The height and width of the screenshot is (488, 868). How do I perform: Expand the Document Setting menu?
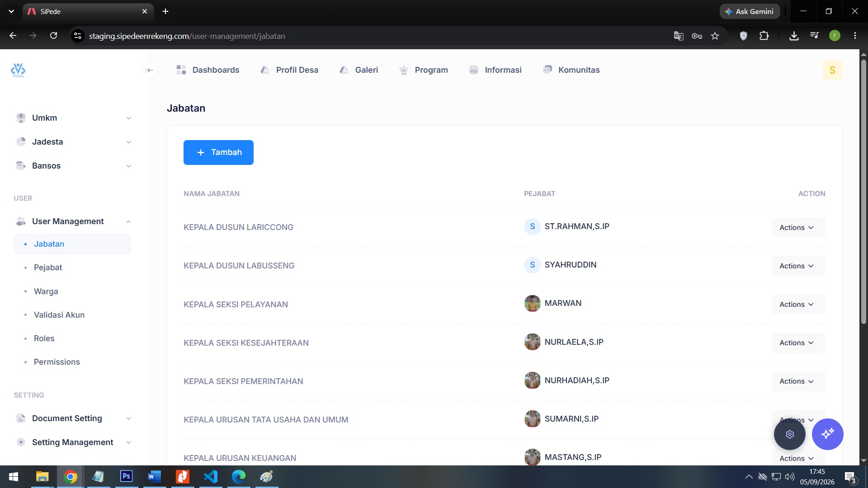73,418
